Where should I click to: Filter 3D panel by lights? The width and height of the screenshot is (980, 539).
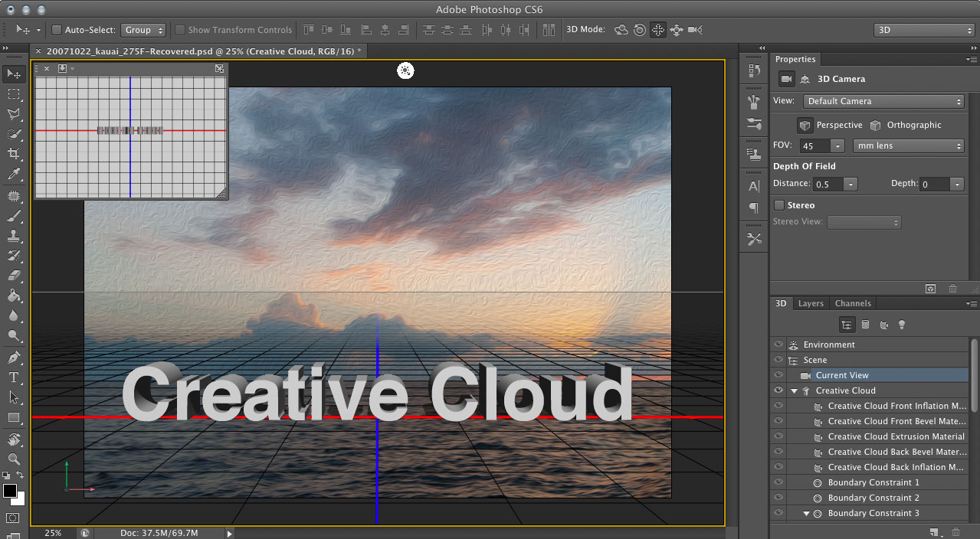pos(902,325)
